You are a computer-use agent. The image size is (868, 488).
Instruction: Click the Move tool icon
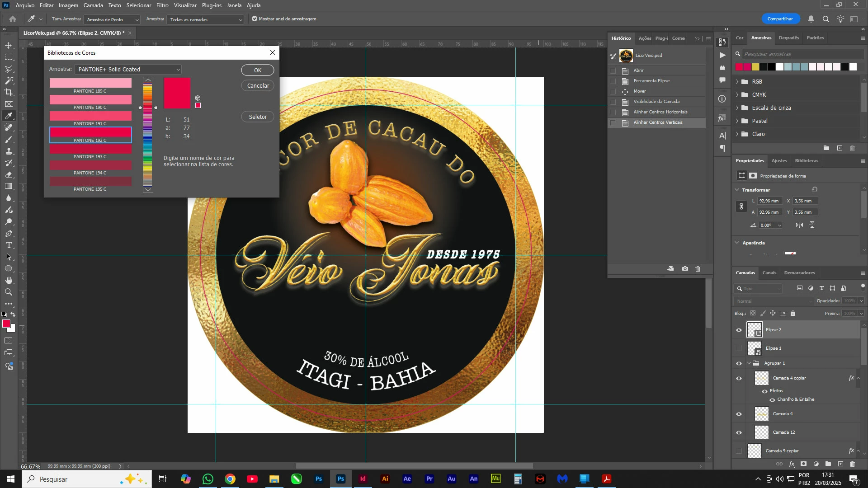coord(9,46)
